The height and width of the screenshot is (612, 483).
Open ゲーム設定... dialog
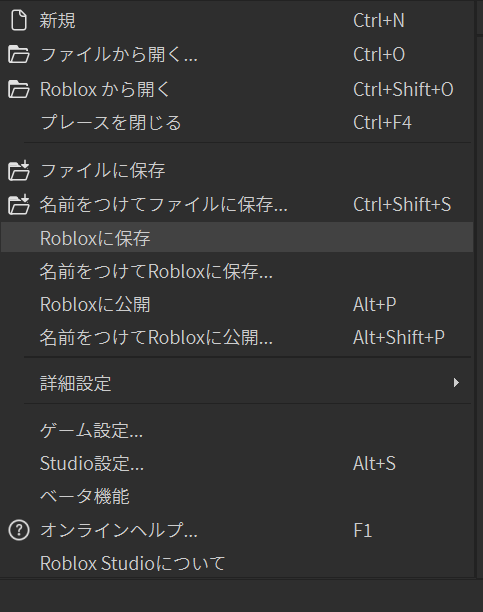click(x=237, y=431)
